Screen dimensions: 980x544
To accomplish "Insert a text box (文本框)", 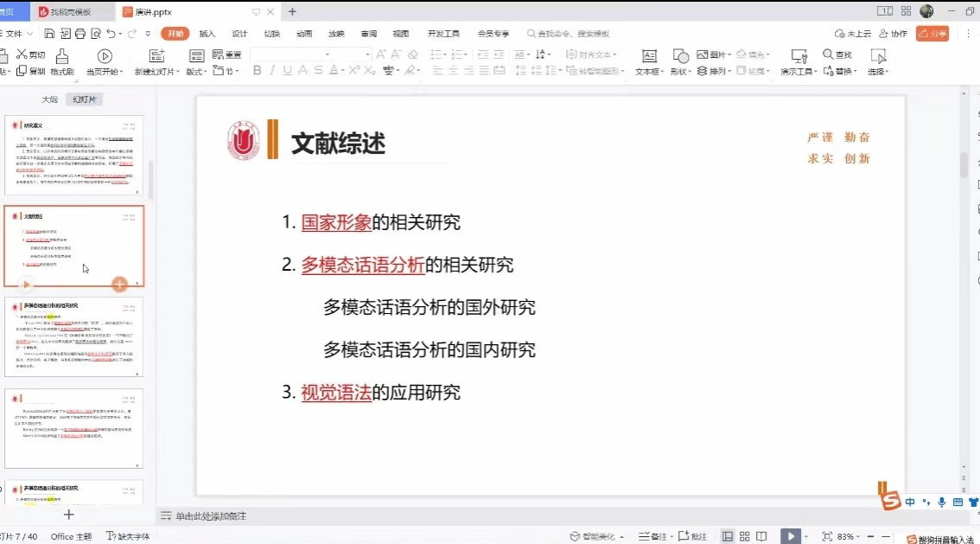I will pyautogui.click(x=648, y=56).
